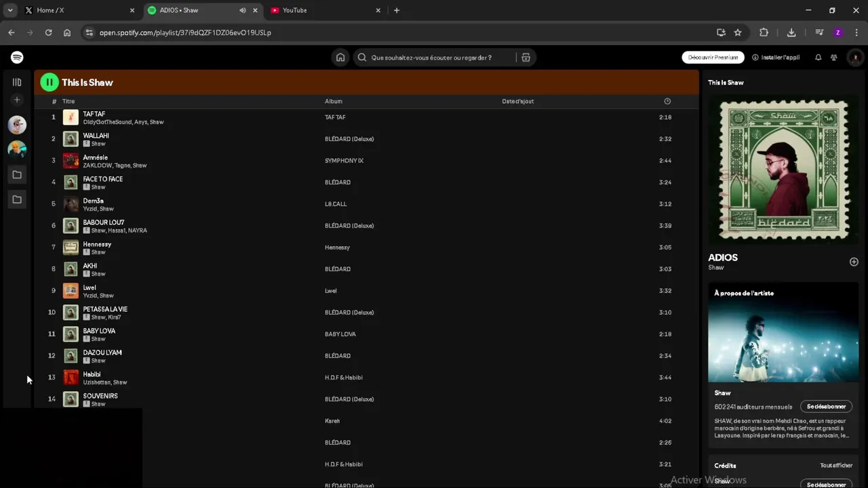Open the first sidebar folder
Viewport: 868px width, 488px height.
pos(17,175)
